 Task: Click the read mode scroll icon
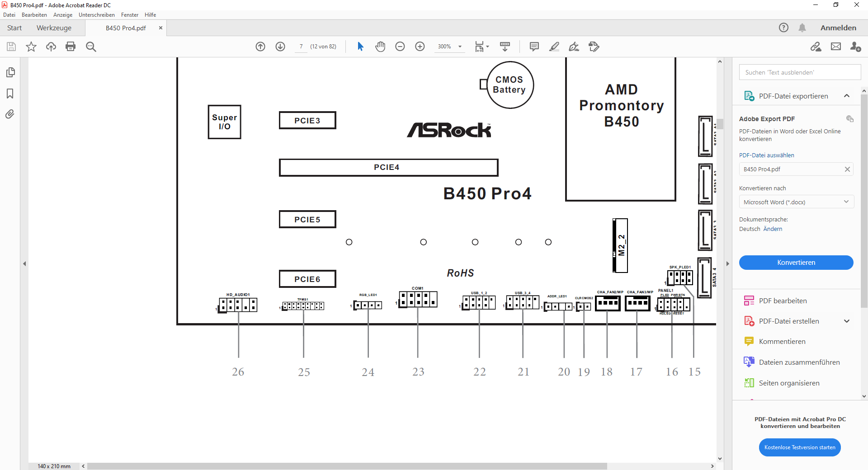[x=505, y=47]
